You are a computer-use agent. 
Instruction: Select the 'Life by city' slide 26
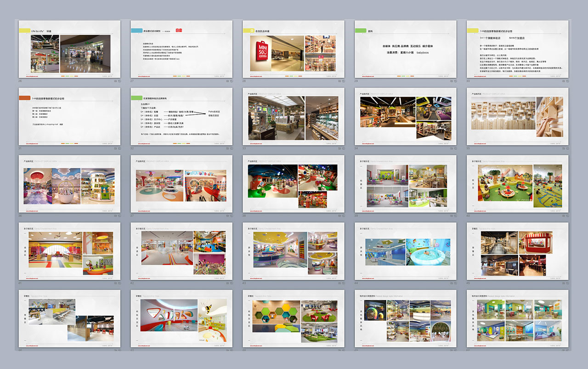[69, 49]
